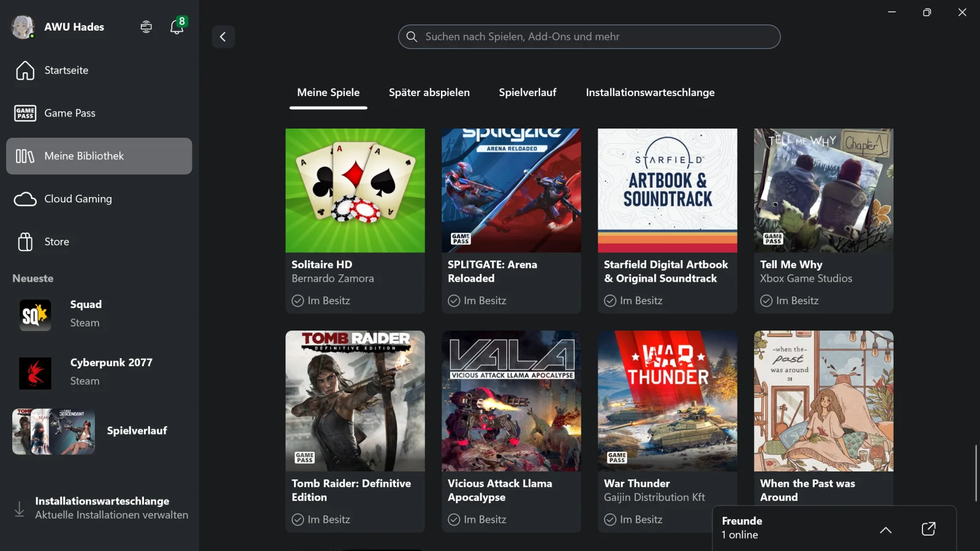Click the remote play device icon
The image size is (980, 551).
click(146, 27)
